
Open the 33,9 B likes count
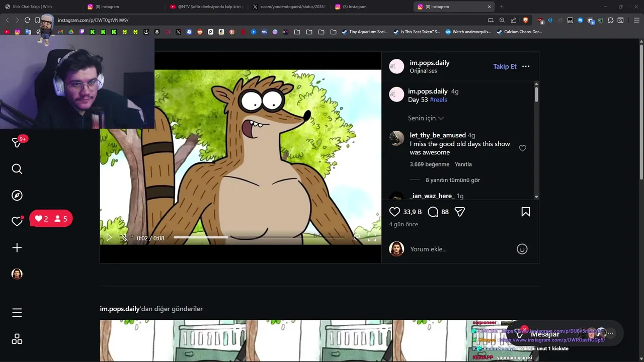click(413, 212)
